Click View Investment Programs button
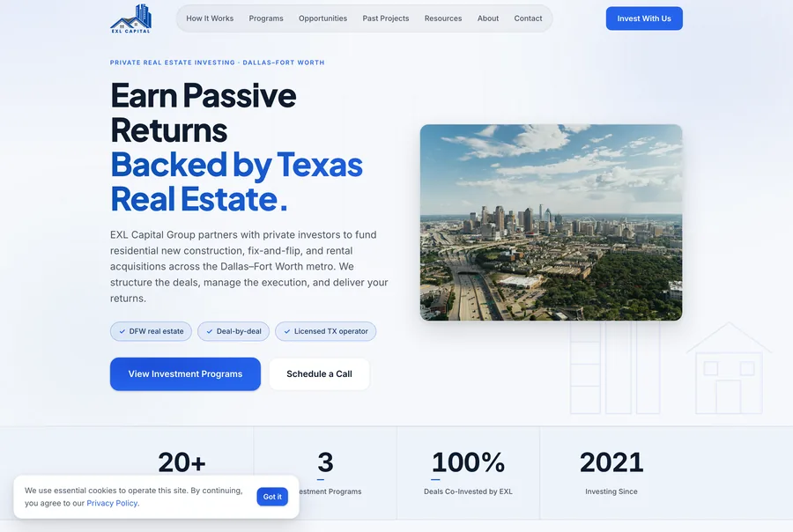This screenshot has width=793, height=532. 185,374
